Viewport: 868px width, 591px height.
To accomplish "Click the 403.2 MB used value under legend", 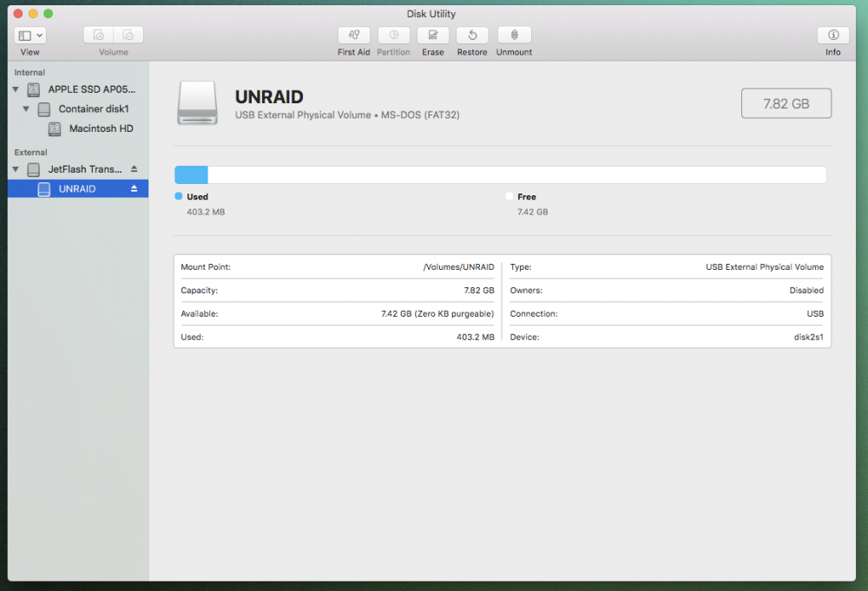I will 206,212.
